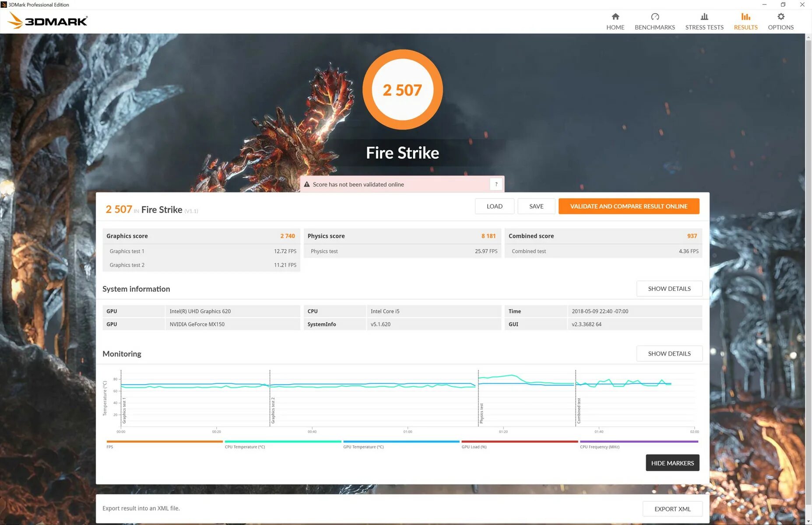Toggle the GPU Load red legend bar

point(520,442)
